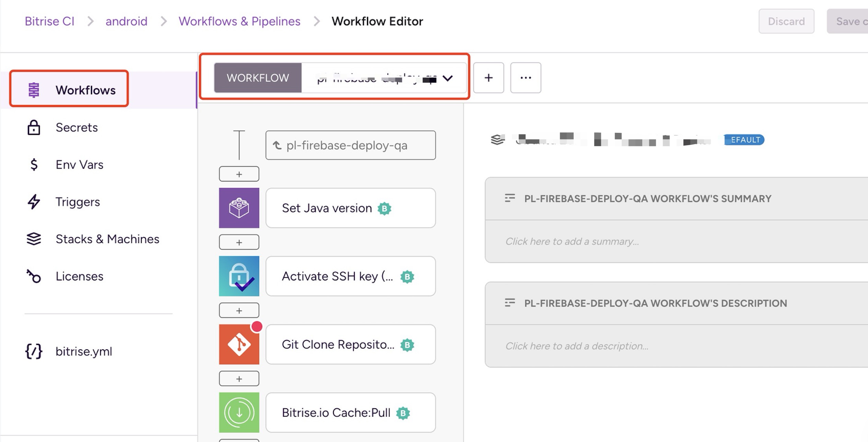Screen dimensions: 868x442
Task: Click the red update dot on Git Clone
Action: 257,326
